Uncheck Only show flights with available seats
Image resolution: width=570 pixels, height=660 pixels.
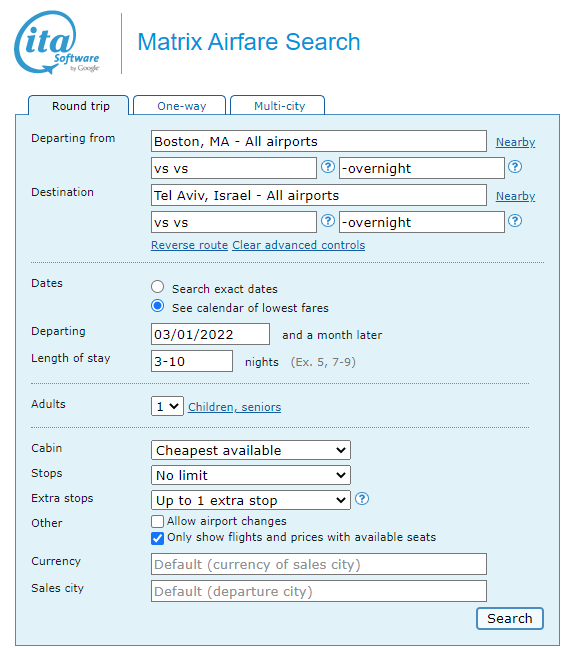[x=157, y=538]
